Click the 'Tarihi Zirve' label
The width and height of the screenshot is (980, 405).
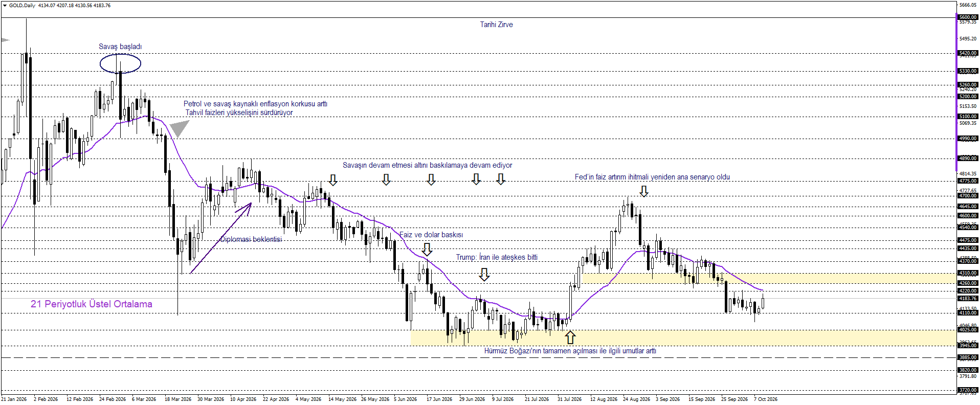pyautogui.click(x=496, y=25)
